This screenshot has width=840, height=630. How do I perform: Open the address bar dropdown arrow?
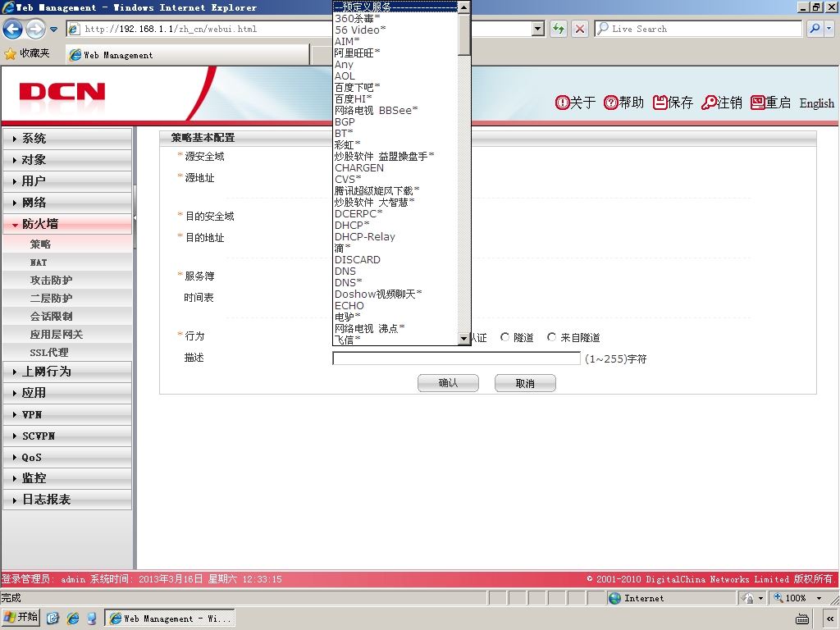tap(538, 29)
